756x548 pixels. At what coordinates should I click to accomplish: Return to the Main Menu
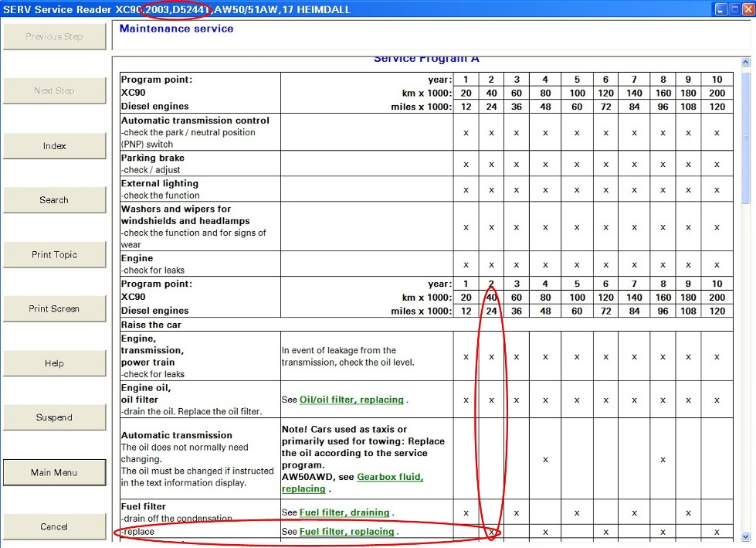click(54, 472)
